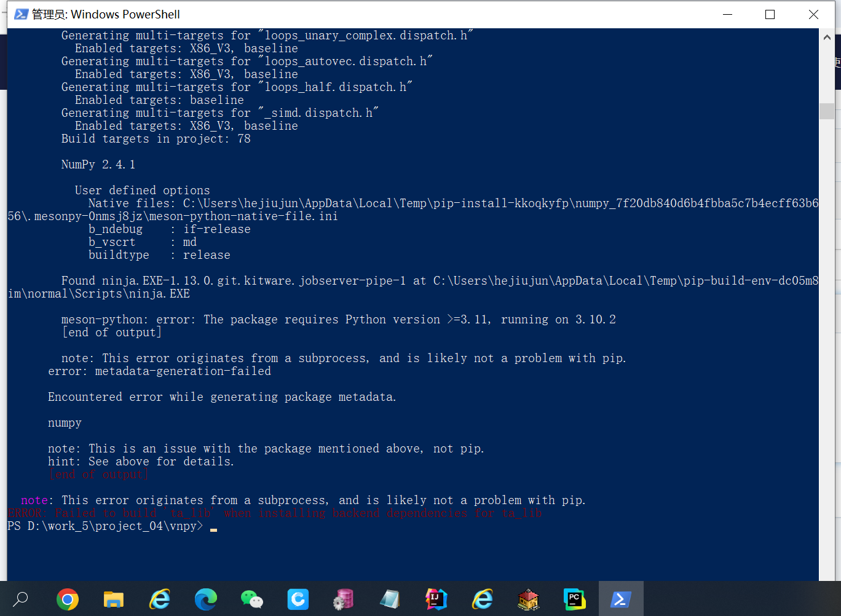The image size is (841, 616).
Task: Maximize the PowerShell window
Action: click(x=770, y=14)
